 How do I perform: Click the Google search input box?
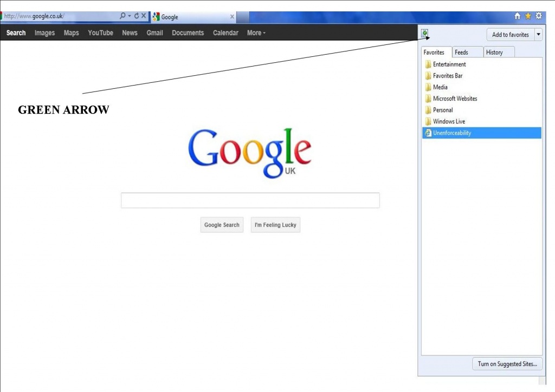pyautogui.click(x=250, y=200)
